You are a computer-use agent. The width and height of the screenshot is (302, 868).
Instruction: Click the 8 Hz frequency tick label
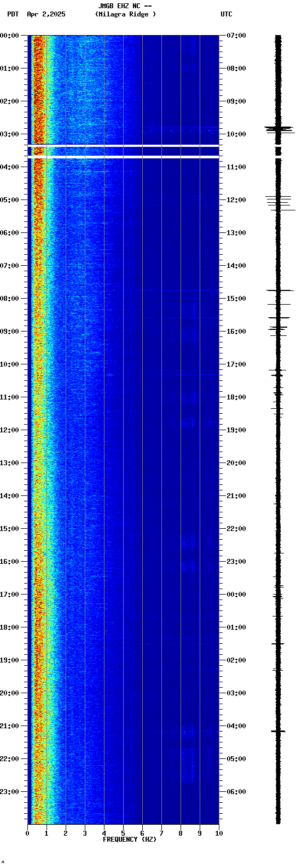[x=181, y=833]
